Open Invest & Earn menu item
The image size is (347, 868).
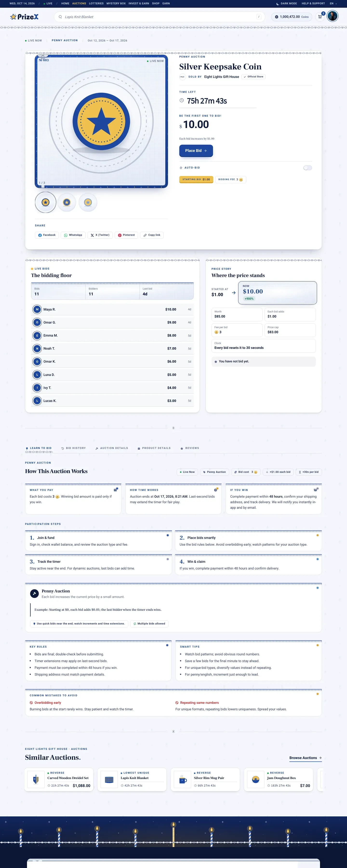click(x=139, y=3)
